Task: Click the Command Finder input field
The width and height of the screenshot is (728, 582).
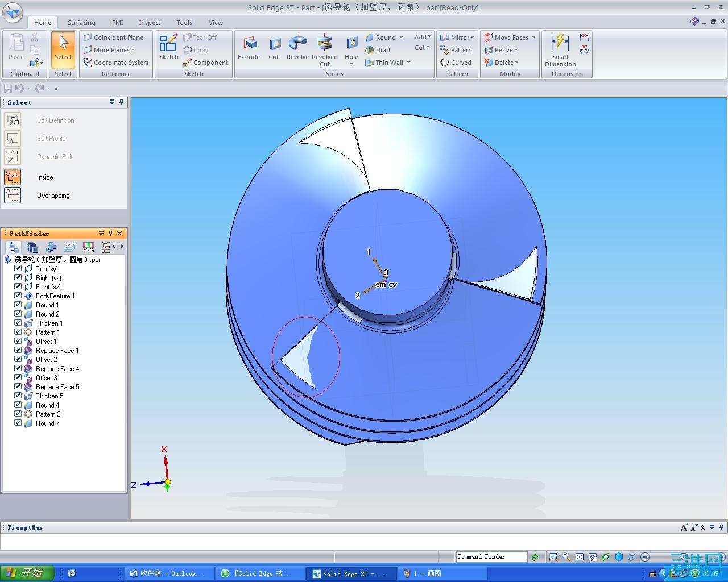Action: coord(491,557)
